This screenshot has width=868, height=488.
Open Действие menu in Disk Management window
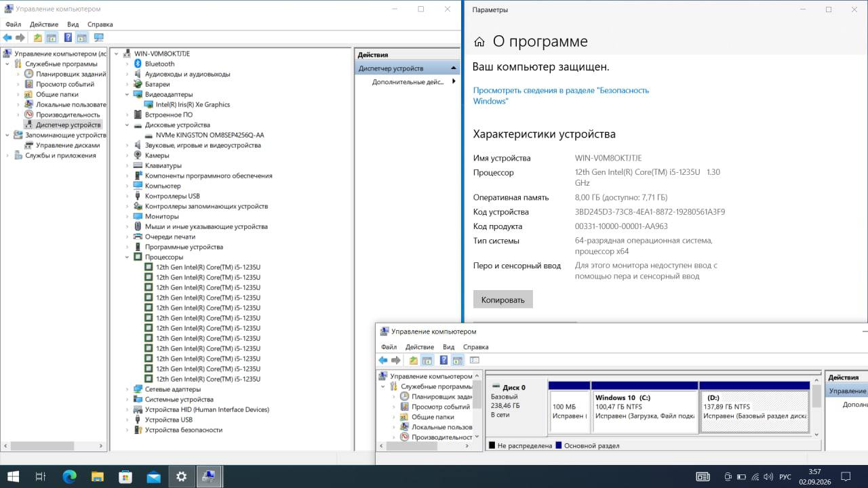(x=420, y=347)
